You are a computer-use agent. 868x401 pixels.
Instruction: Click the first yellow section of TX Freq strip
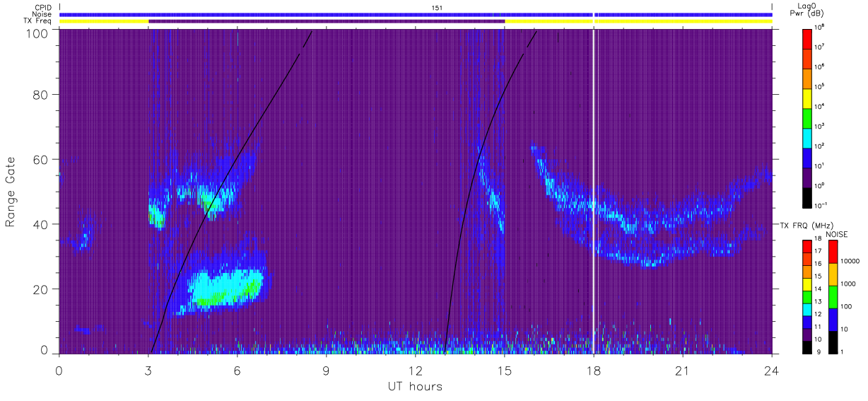click(104, 21)
